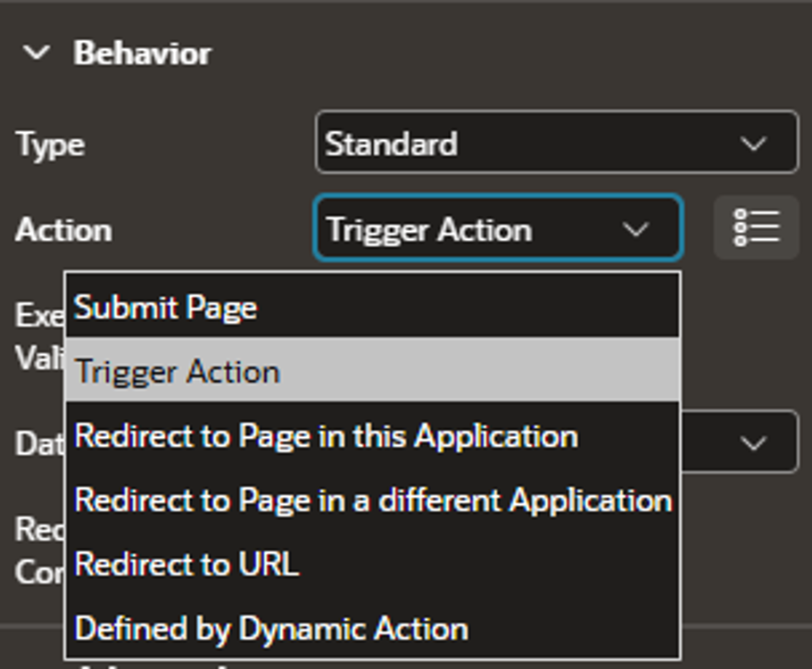Click the truncated Vali label
The height and width of the screenshot is (669, 812).
pos(40,358)
